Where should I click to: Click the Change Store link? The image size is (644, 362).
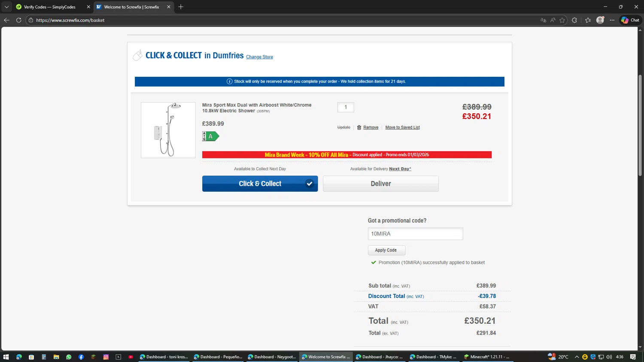259,57
